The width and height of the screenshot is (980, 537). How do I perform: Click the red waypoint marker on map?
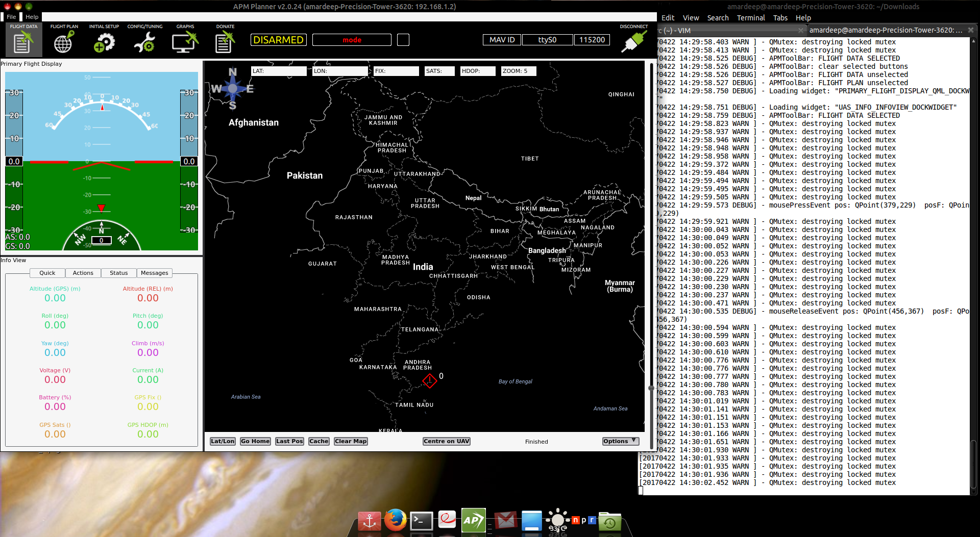(x=430, y=380)
